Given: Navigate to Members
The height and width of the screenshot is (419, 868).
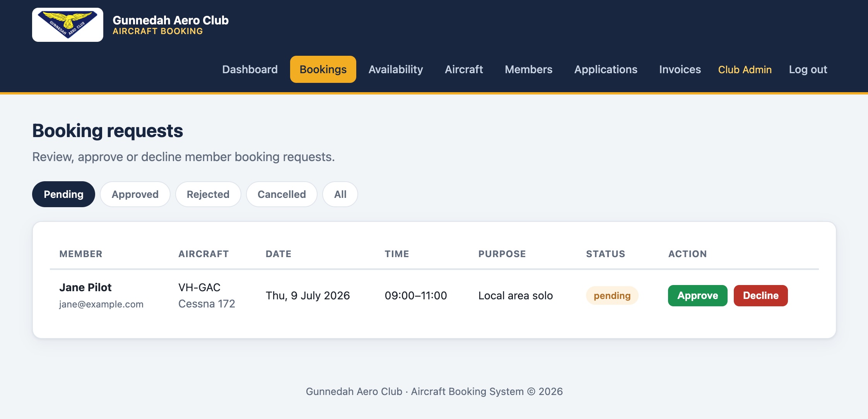Looking at the screenshot, I should click(x=528, y=69).
